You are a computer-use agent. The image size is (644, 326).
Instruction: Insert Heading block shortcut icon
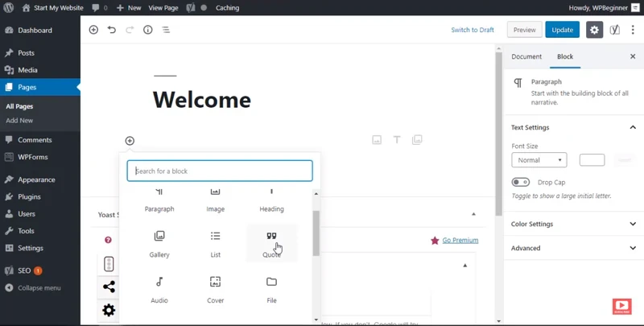point(397,139)
